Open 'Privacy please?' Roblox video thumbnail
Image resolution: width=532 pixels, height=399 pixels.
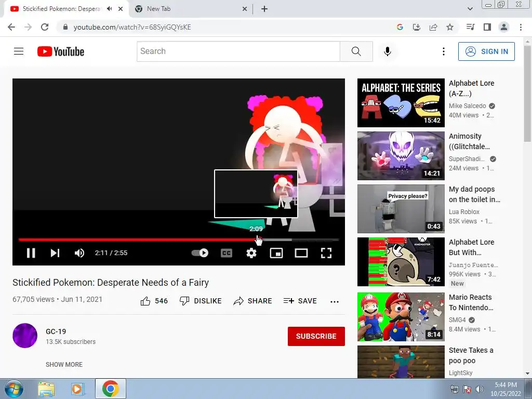(401, 209)
